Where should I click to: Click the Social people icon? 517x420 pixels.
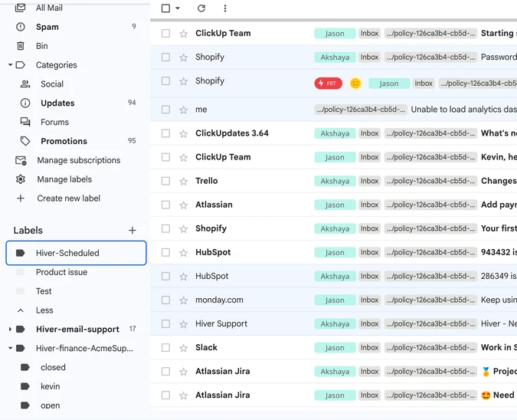(25, 84)
